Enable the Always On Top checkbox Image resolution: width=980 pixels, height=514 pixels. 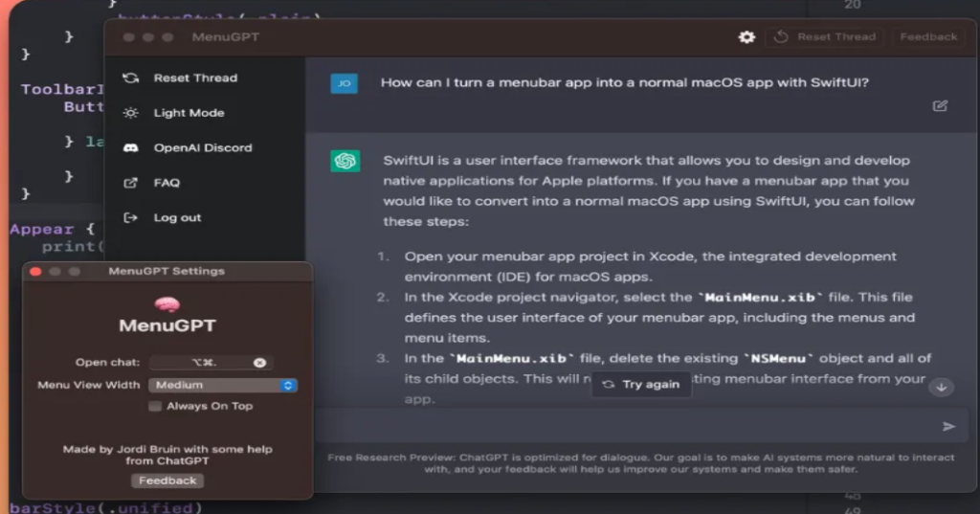point(155,407)
